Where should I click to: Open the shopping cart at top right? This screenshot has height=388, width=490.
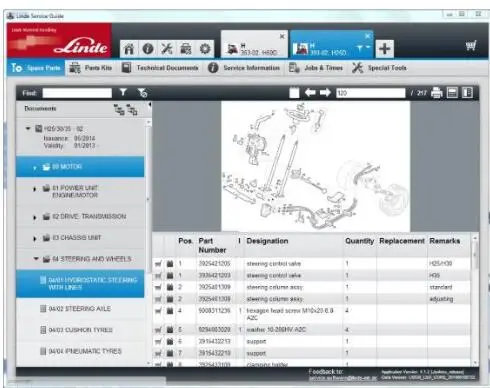(x=471, y=45)
